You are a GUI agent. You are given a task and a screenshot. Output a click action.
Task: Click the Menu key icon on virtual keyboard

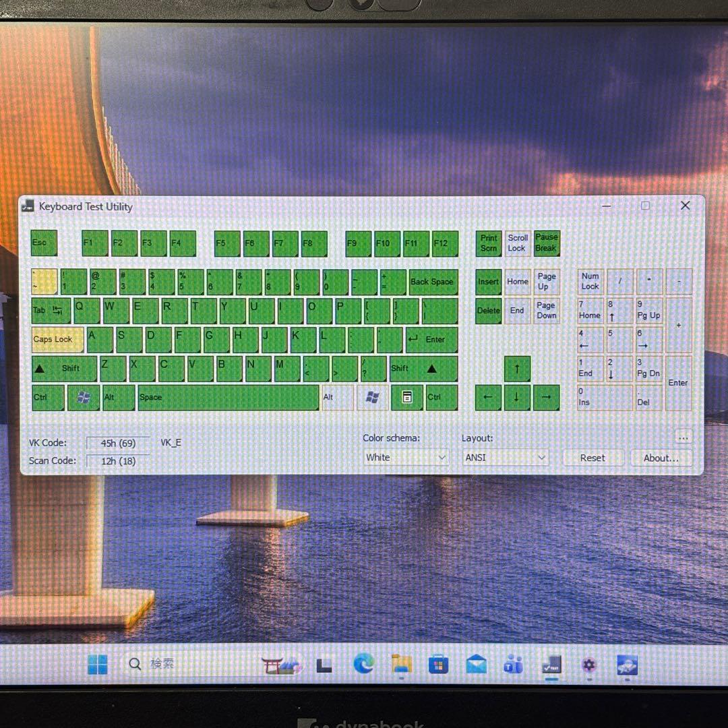(407, 398)
